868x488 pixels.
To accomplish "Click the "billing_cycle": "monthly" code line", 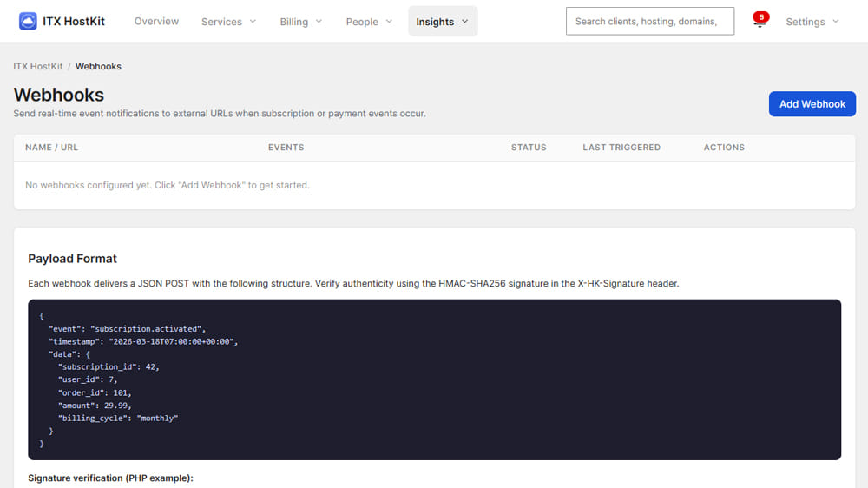I will click(118, 419).
